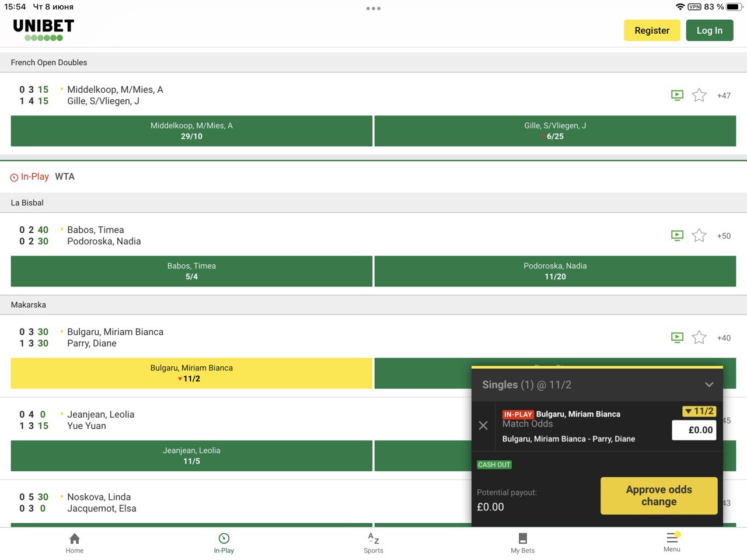
Task: Open live stream for Bulgaru vs Parry
Action: [677, 337]
